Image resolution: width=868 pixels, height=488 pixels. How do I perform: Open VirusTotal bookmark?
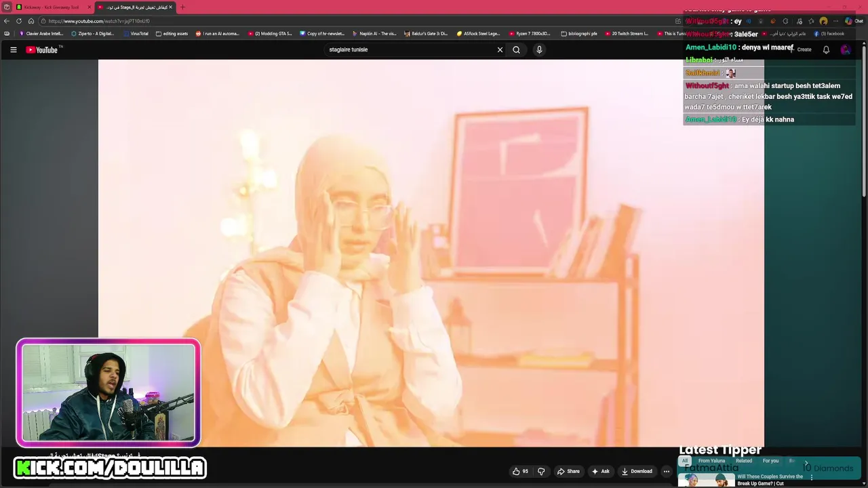pyautogui.click(x=136, y=33)
